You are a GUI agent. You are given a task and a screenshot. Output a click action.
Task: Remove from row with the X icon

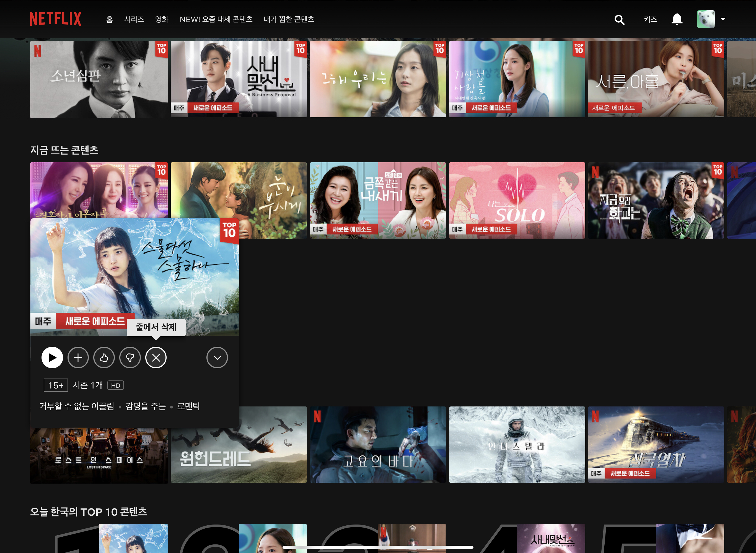click(156, 358)
